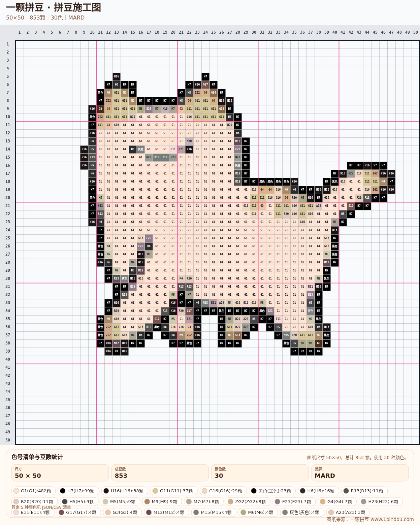Image resolution: width=420 pixels, height=525 pixels.
Task: Select the E11 bead in row 14
Action: pyautogui.click(x=173, y=149)
